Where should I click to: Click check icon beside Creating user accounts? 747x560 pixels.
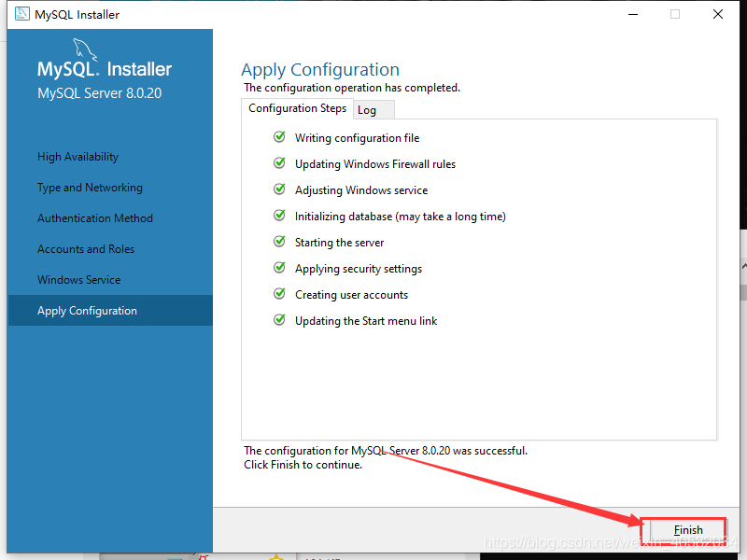tap(279, 294)
